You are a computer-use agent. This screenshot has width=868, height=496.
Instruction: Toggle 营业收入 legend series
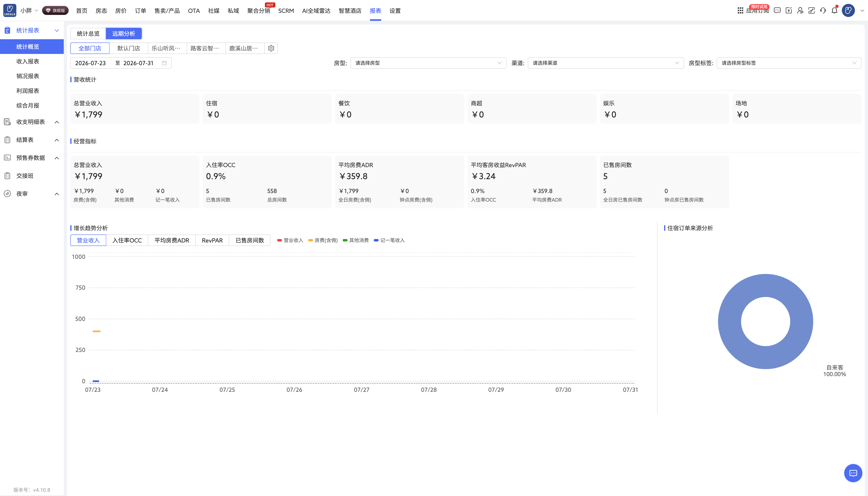(x=290, y=240)
